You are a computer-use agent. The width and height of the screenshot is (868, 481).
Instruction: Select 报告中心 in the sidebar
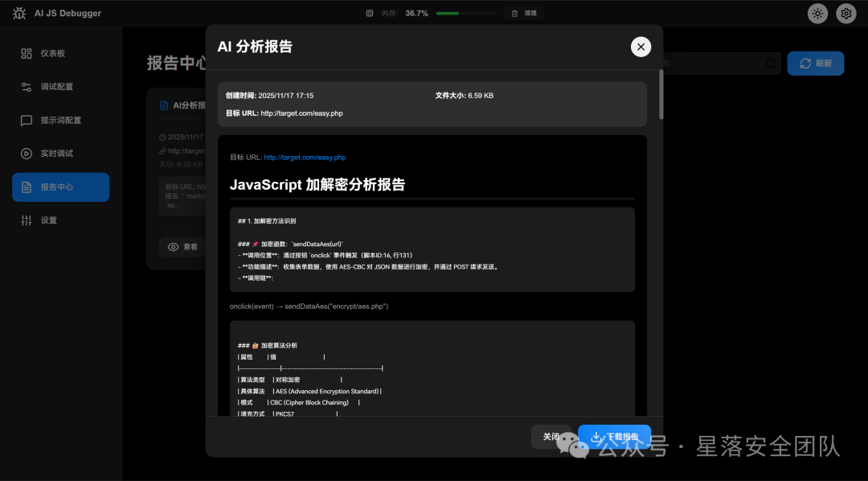(61, 187)
